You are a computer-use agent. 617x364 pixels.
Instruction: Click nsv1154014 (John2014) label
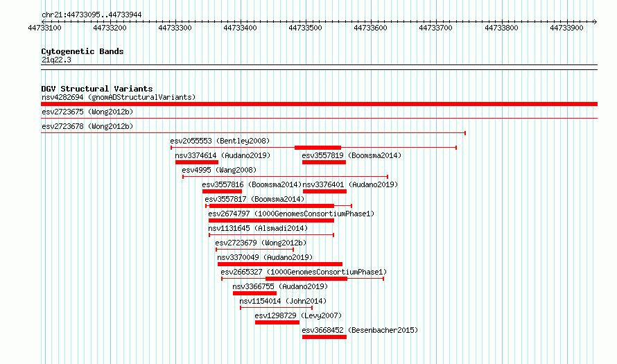click(x=283, y=301)
